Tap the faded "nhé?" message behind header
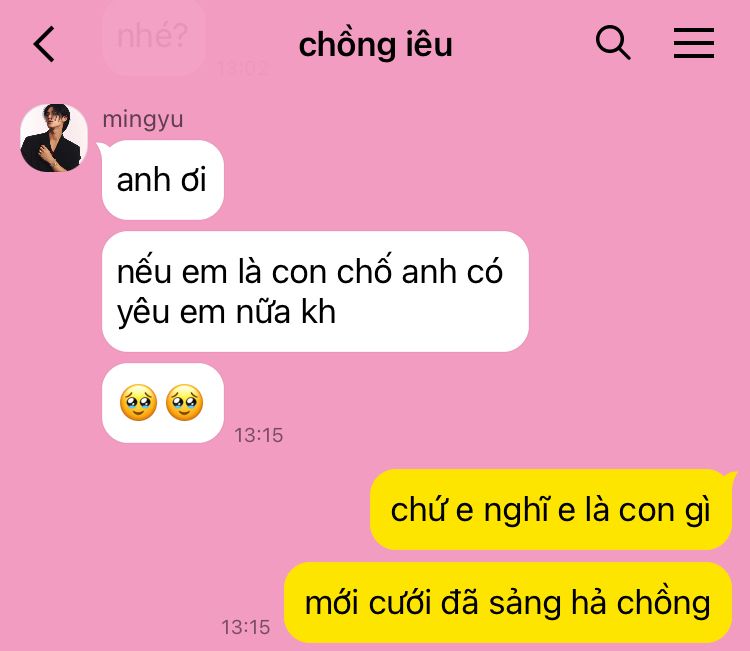Screen dimensions: 750x651 pyautogui.click(x=153, y=36)
